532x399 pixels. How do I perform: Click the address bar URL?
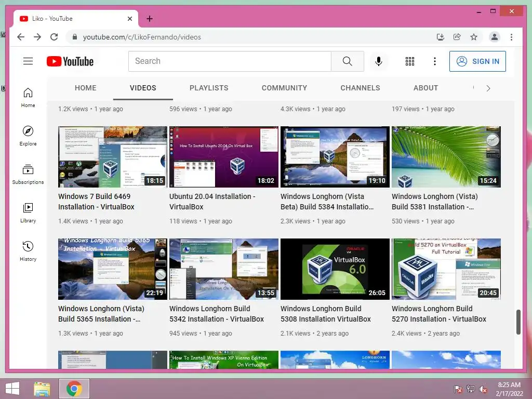142,37
